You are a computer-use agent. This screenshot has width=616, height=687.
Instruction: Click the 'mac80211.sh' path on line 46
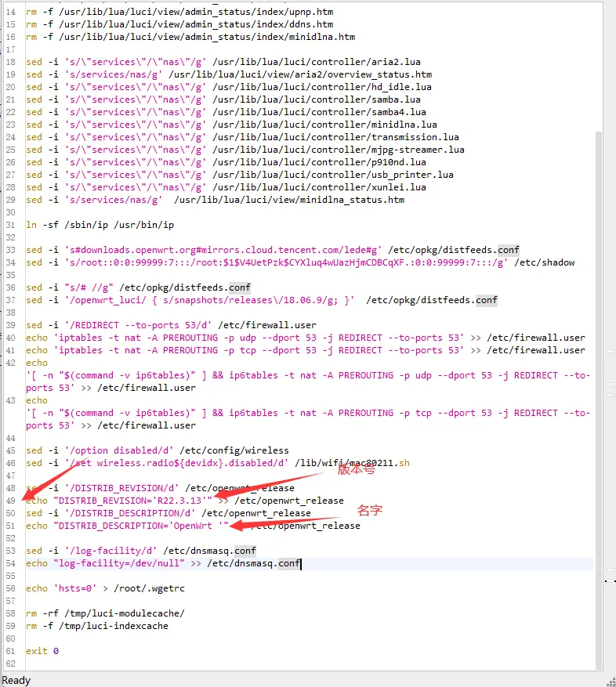(x=353, y=463)
